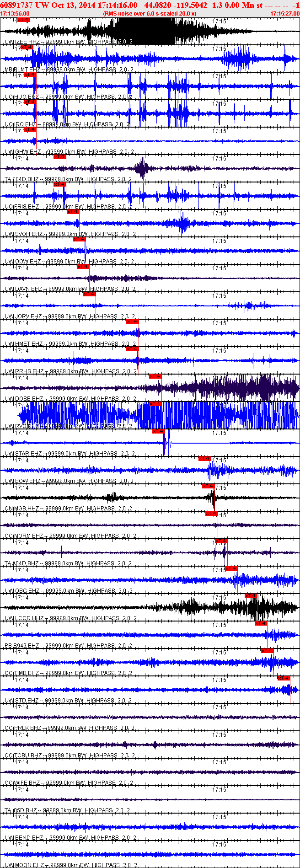The height and width of the screenshot is (868, 300).
Task: Click the start time 17:13:56.00 label
Action: coord(15,14)
